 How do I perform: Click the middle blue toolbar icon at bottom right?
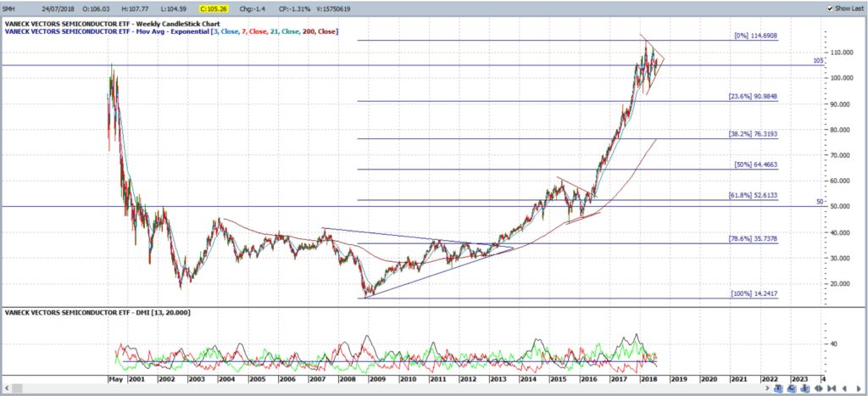point(793,388)
